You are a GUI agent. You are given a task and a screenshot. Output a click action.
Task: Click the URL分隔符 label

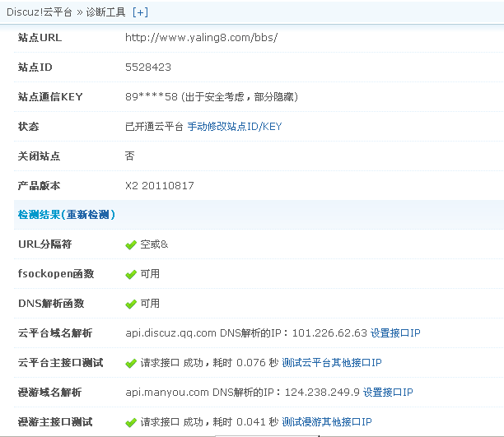(x=45, y=244)
